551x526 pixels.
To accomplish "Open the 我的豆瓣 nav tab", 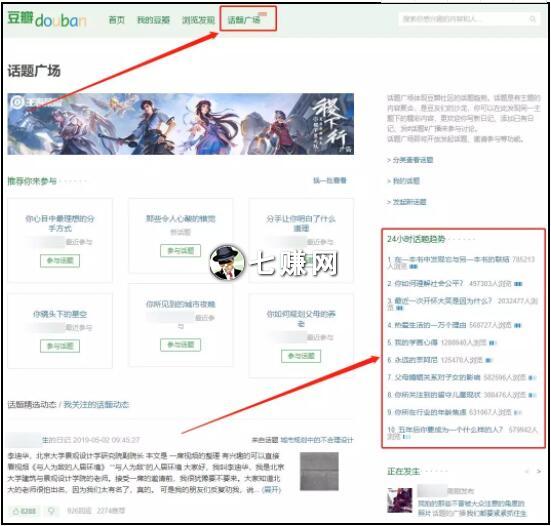I will [153, 20].
